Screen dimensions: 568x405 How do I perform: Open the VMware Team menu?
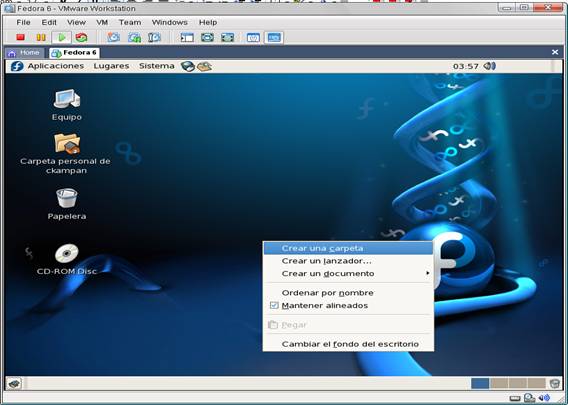[130, 22]
